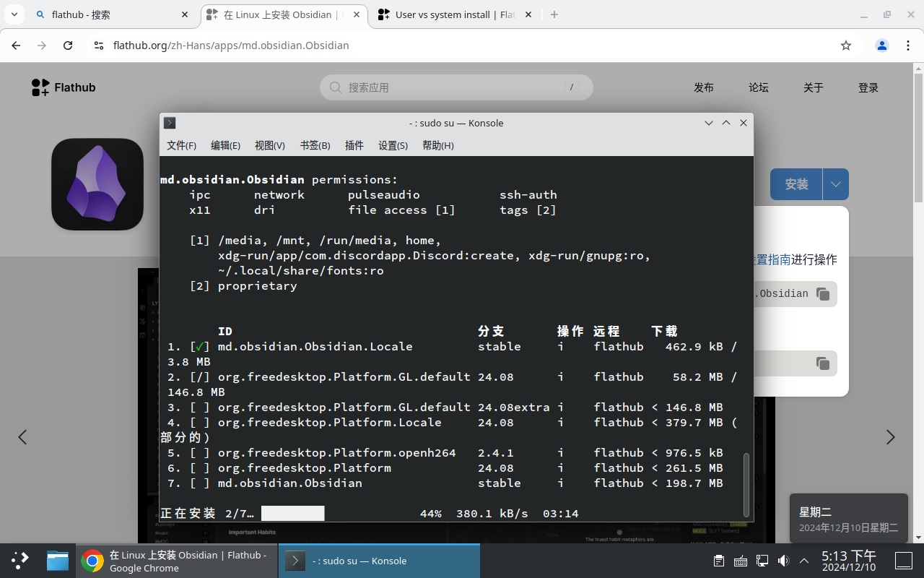Show next screenshot with right arrow
924x578 pixels.
tap(890, 437)
